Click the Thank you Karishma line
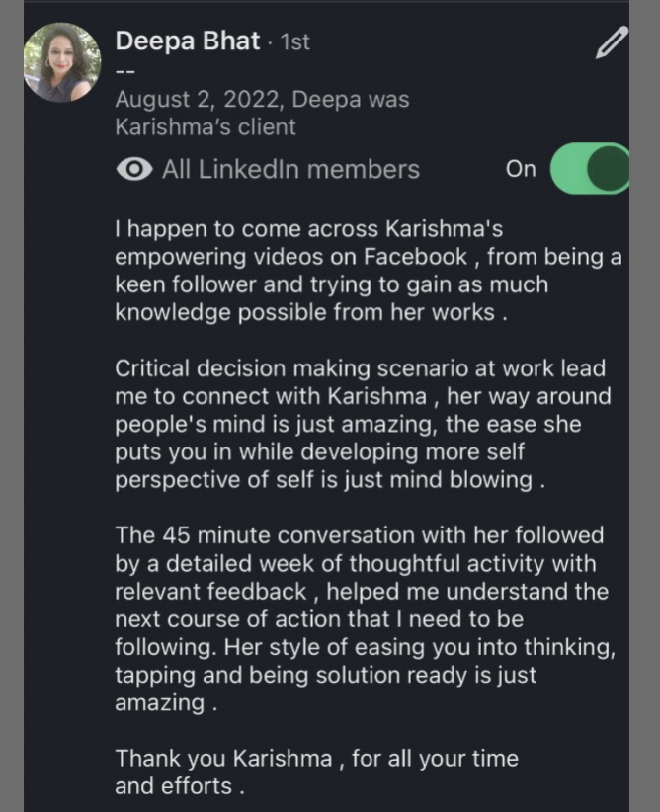 [x=316, y=759]
